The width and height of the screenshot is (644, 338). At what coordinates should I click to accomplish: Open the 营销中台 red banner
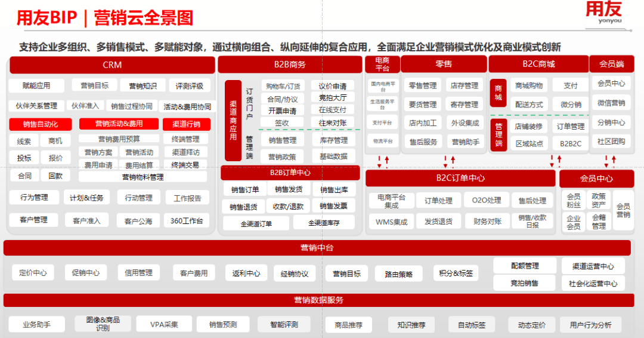tap(317, 248)
